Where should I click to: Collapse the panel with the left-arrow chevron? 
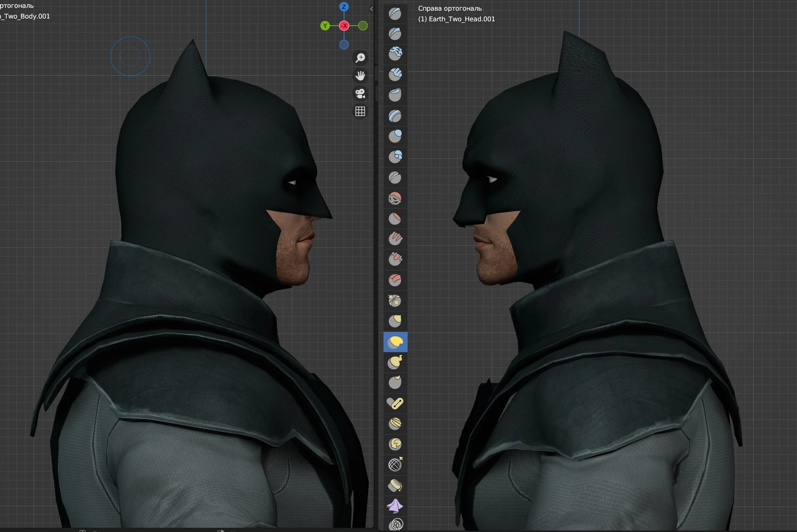[371, 9]
